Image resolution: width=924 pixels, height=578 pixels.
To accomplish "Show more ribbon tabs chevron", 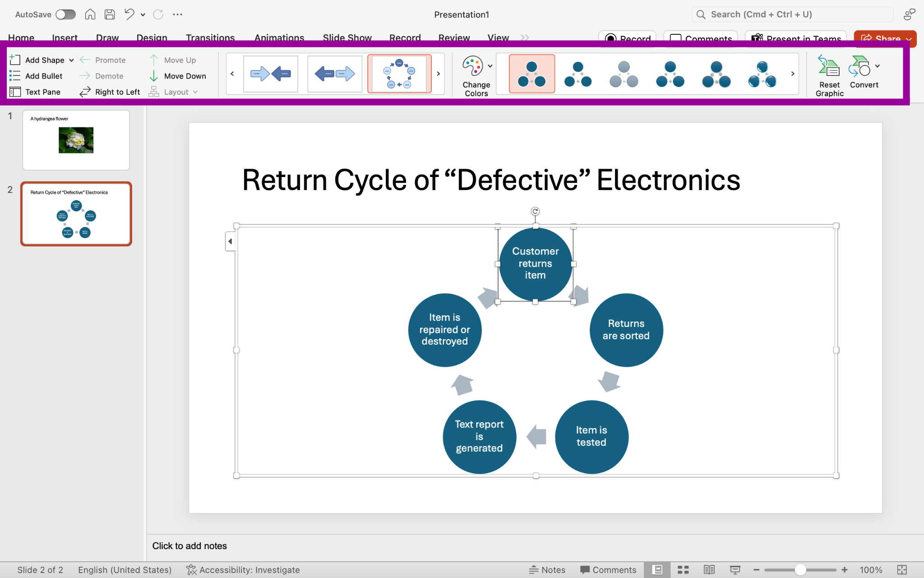I will click(x=525, y=37).
